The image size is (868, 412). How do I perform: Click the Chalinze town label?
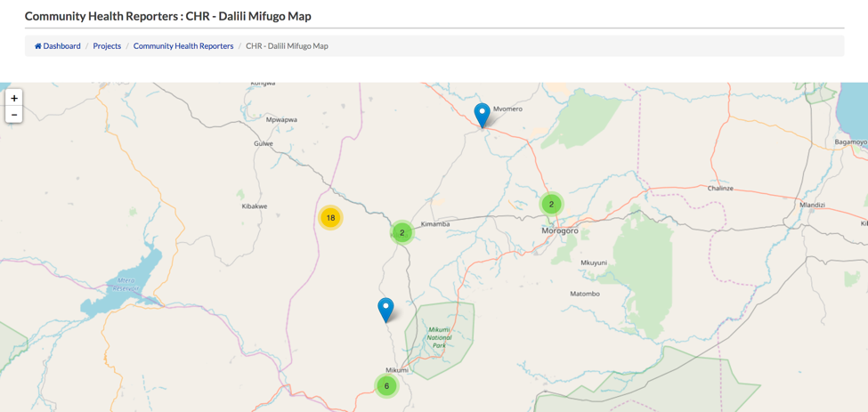720,189
